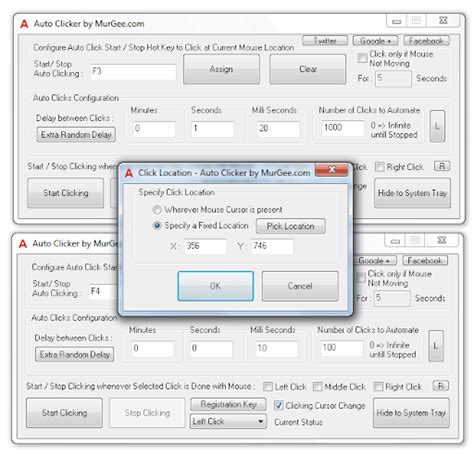Click Start Clicking in bottom window
Screen dimensions: 474x454
pos(64,413)
